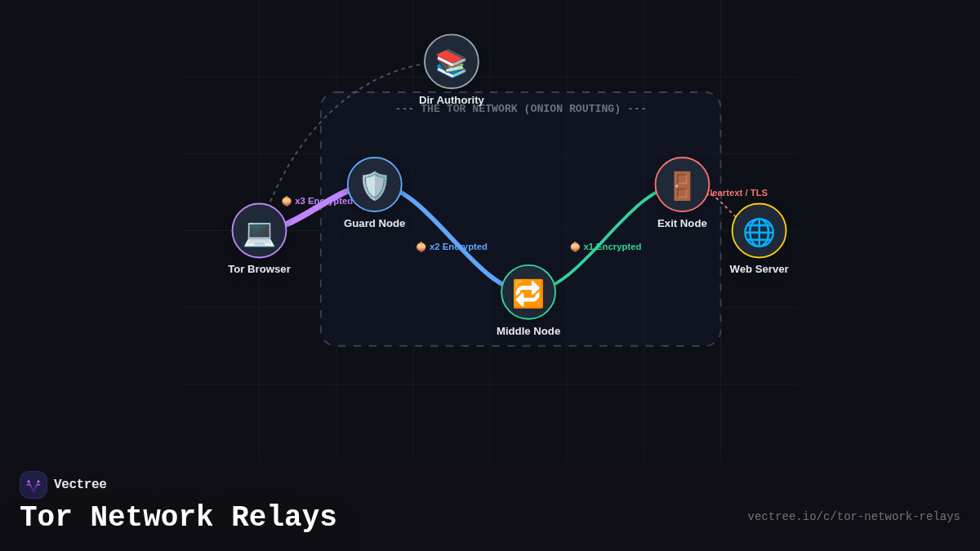
Task: Click the Vectree brand name text
Action: point(81,484)
